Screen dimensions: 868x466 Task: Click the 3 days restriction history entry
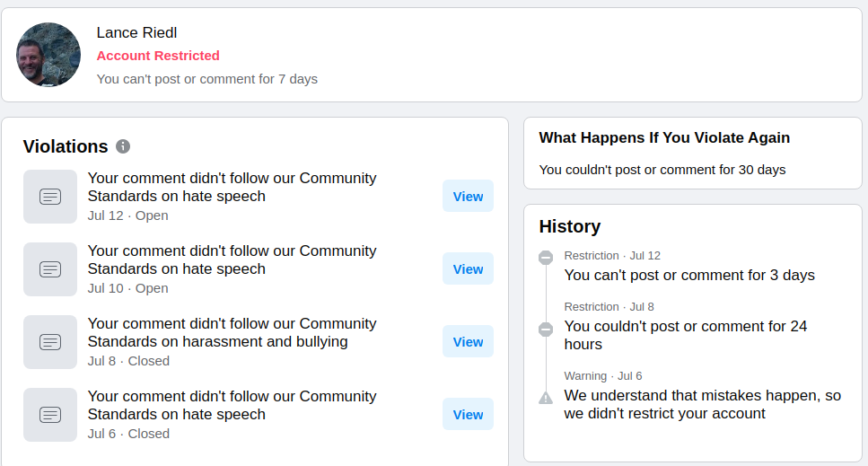(688, 275)
